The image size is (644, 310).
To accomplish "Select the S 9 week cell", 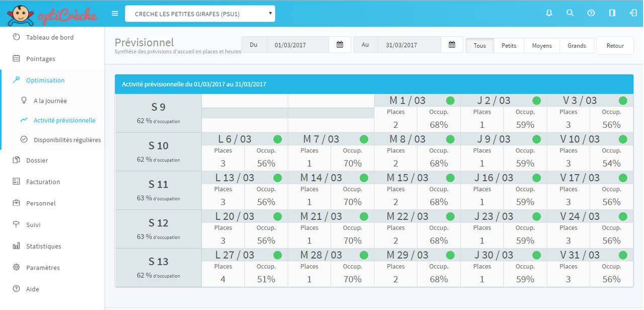I will pos(158,113).
